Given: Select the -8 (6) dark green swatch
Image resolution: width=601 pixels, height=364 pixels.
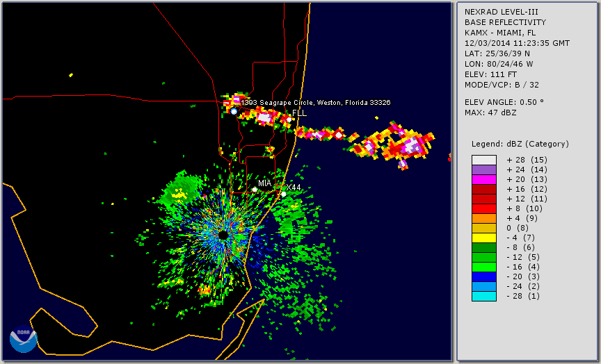Looking at the screenshot, I should [x=484, y=247].
